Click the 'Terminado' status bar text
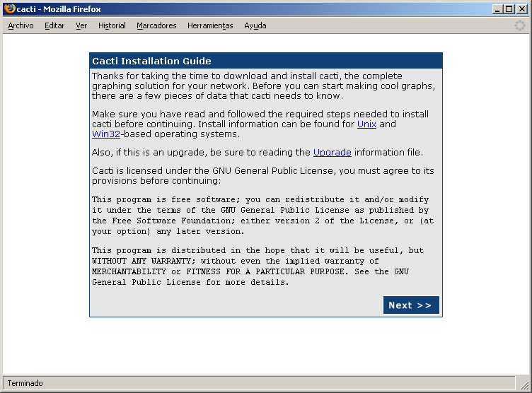The image size is (532, 393). click(x=25, y=383)
